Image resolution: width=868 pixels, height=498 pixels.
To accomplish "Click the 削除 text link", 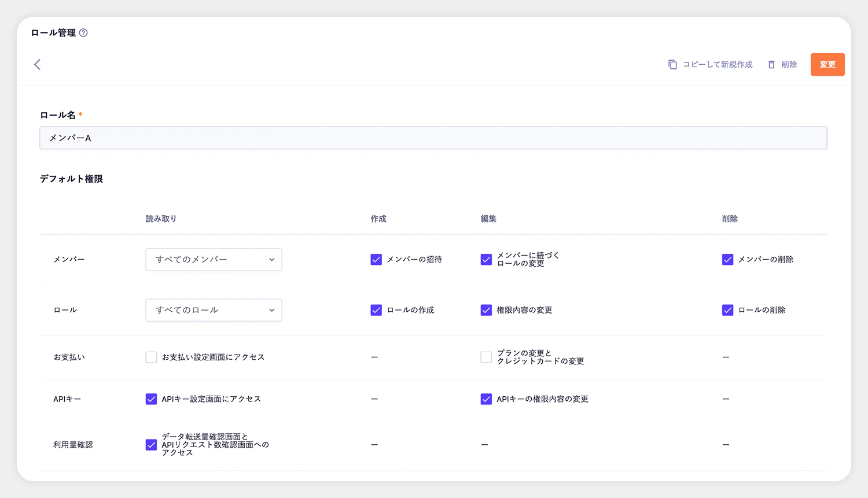I will pos(789,64).
